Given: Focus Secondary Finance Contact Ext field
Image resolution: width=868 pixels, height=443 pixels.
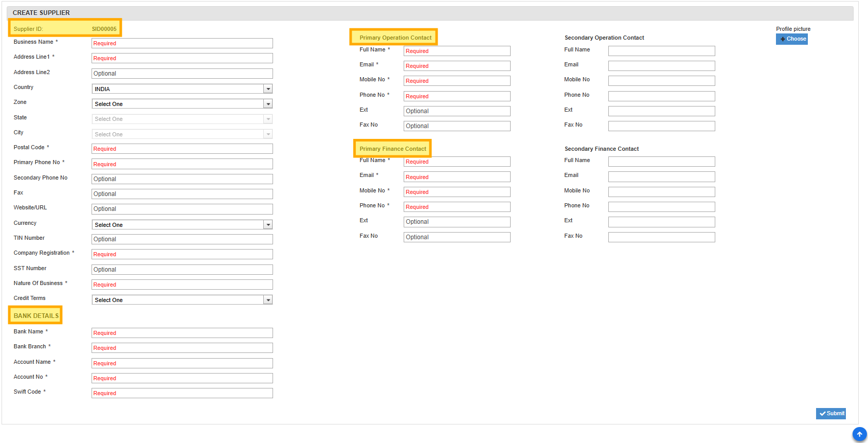Looking at the screenshot, I should 662,222.
